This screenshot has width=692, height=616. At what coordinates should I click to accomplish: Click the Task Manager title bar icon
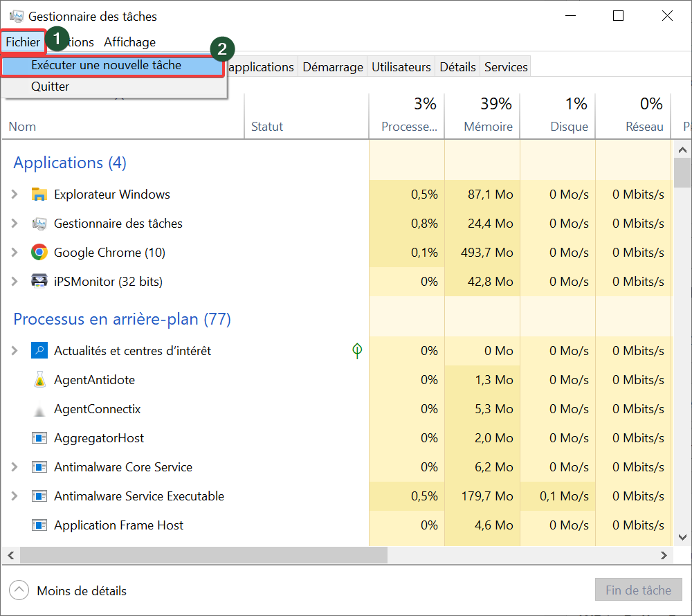click(17, 17)
